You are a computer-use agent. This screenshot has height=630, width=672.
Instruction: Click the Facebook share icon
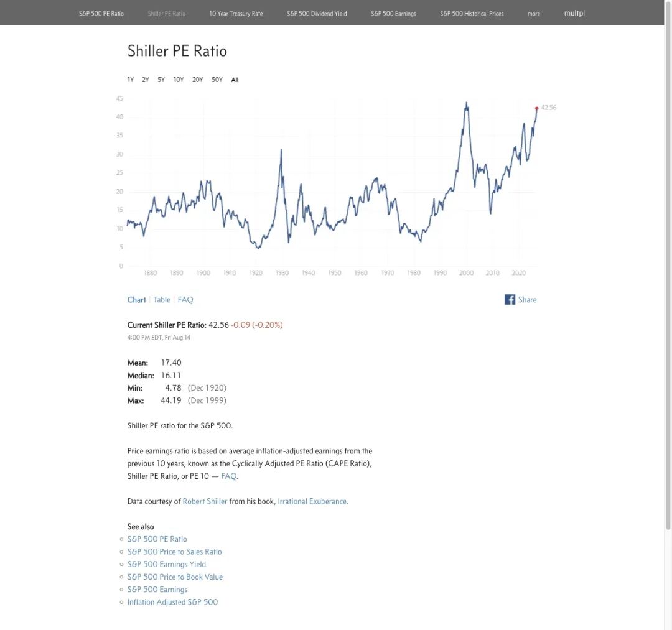tap(510, 299)
